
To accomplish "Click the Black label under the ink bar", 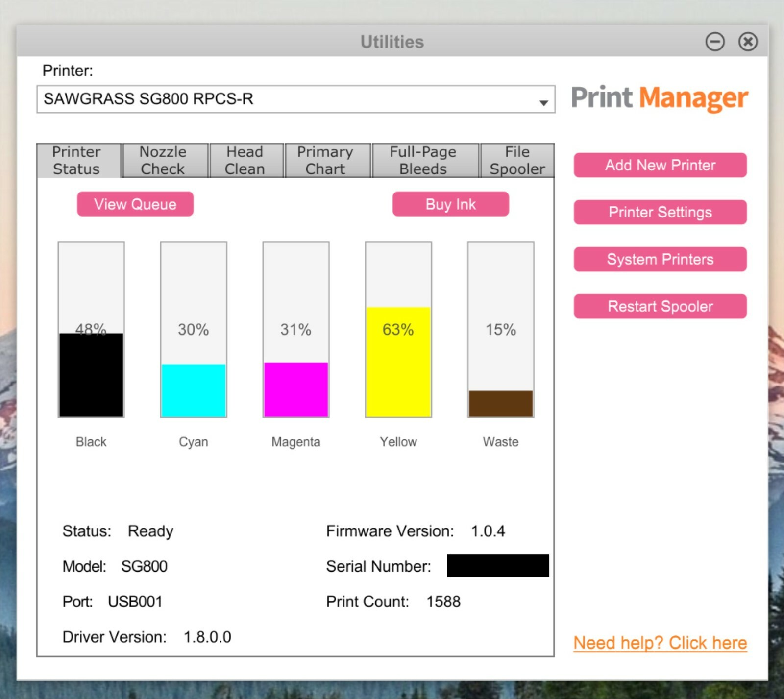I will point(91,442).
